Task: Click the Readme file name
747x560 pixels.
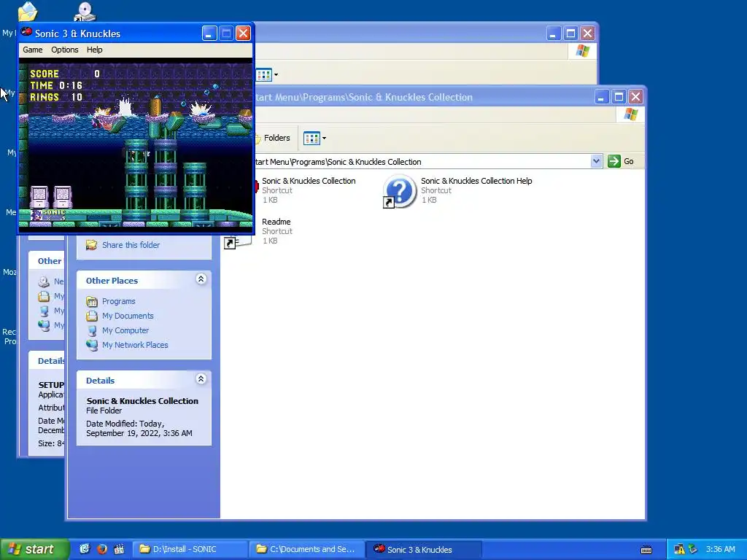Action: (276, 222)
